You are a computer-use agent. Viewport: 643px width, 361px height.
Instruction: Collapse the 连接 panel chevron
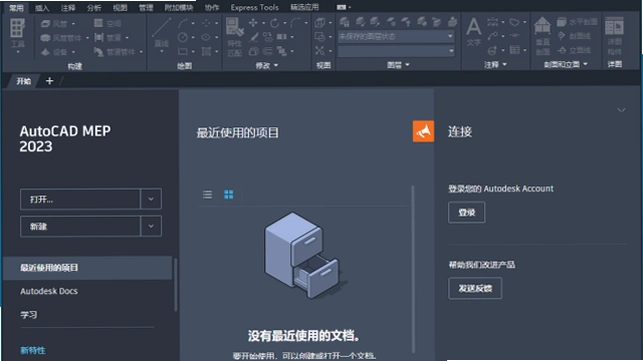[x=621, y=110]
